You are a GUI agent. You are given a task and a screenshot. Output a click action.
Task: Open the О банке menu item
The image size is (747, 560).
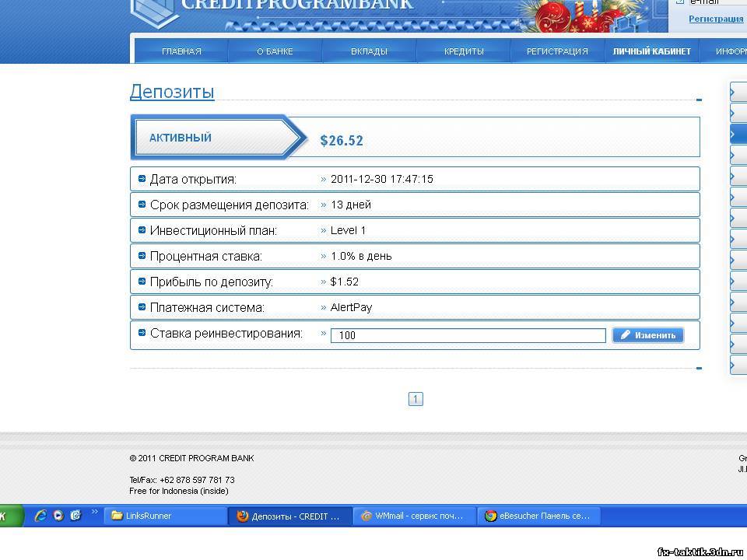click(275, 51)
